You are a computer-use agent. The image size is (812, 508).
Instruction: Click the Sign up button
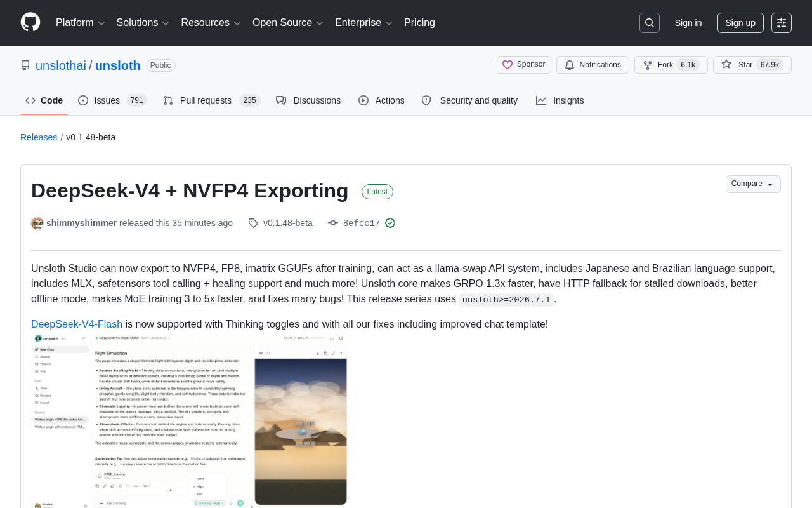point(740,23)
